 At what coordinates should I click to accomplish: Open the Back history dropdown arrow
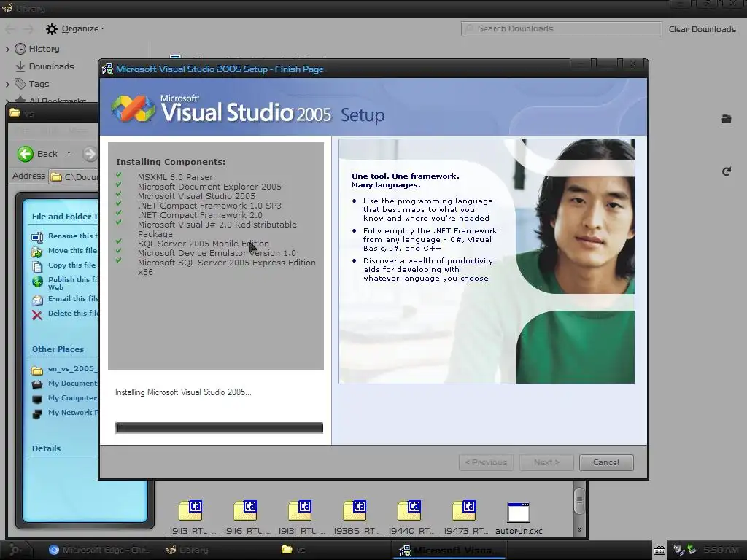coord(69,153)
